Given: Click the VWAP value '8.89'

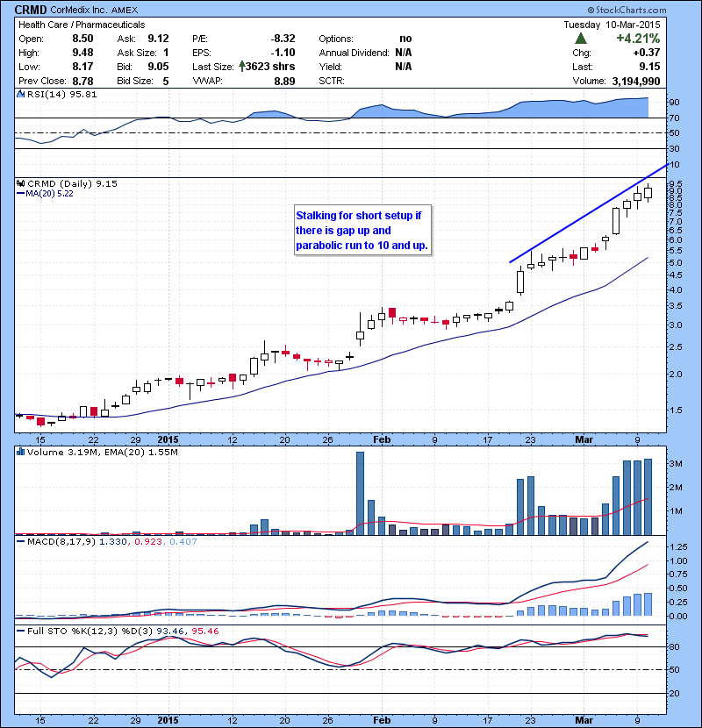Looking at the screenshot, I should click(284, 82).
